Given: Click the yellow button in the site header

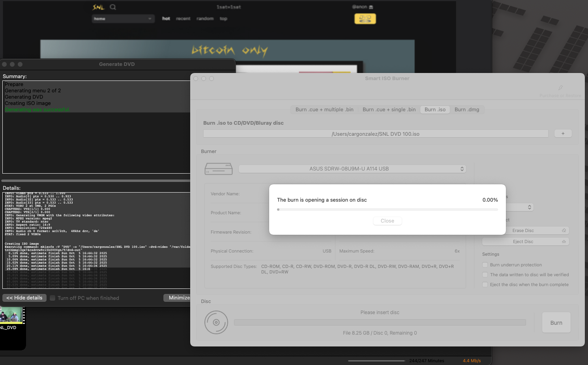Looking at the screenshot, I should pos(365,19).
